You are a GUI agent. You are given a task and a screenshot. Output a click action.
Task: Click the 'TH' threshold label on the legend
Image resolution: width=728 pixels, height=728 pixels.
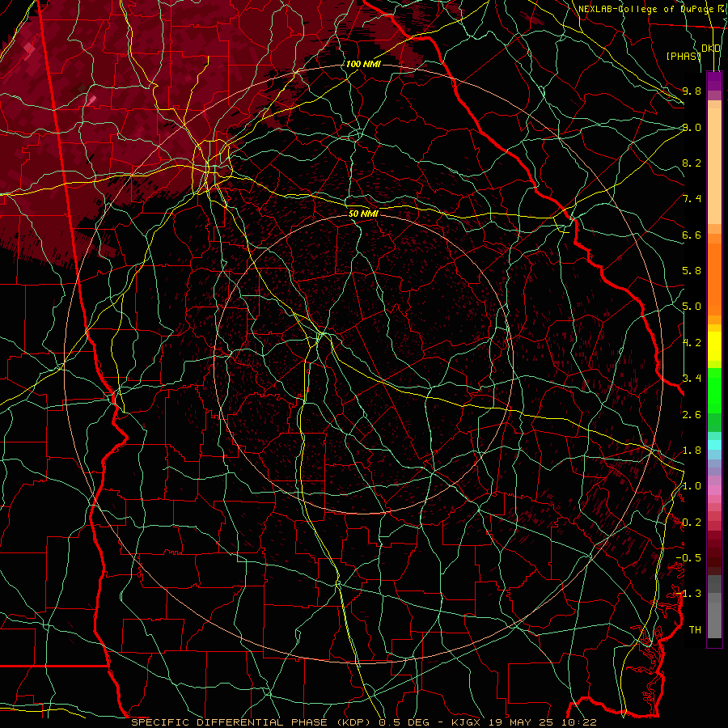pos(695,630)
